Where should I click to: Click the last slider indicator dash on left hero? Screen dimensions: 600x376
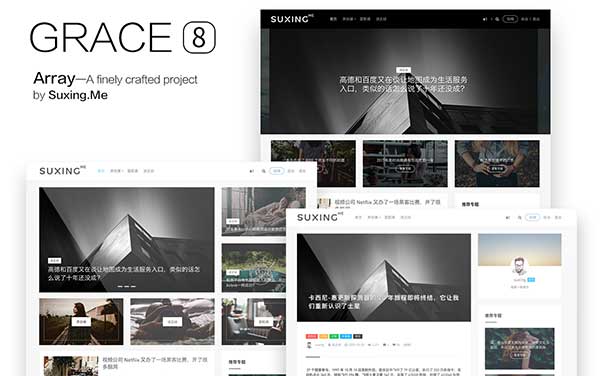(x=133, y=286)
